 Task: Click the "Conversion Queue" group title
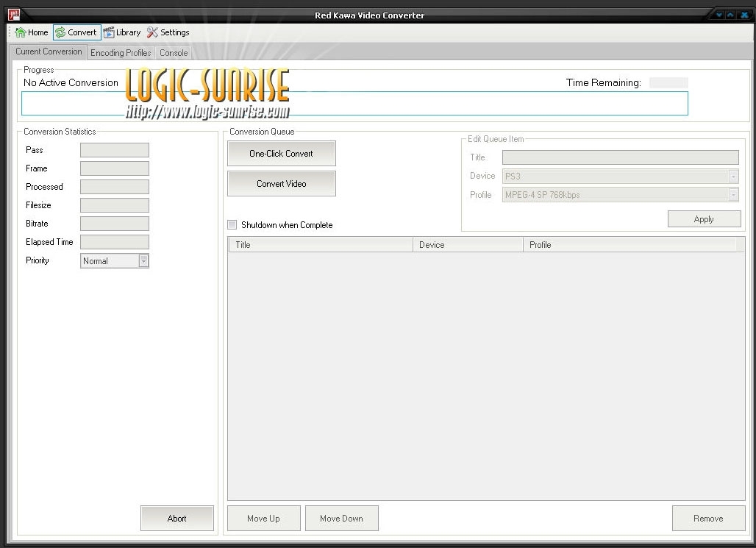tap(262, 131)
